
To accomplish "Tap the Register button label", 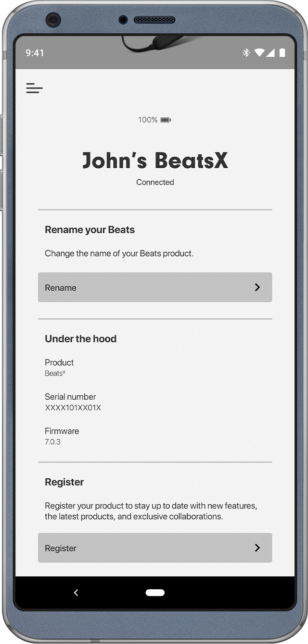I will tap(61, 548).
